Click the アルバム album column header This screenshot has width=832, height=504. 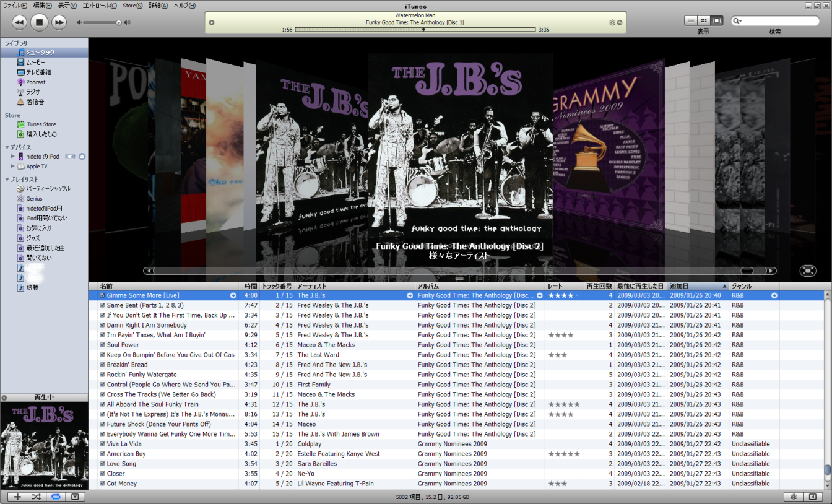pyautogui.click(x=480, y=286)
